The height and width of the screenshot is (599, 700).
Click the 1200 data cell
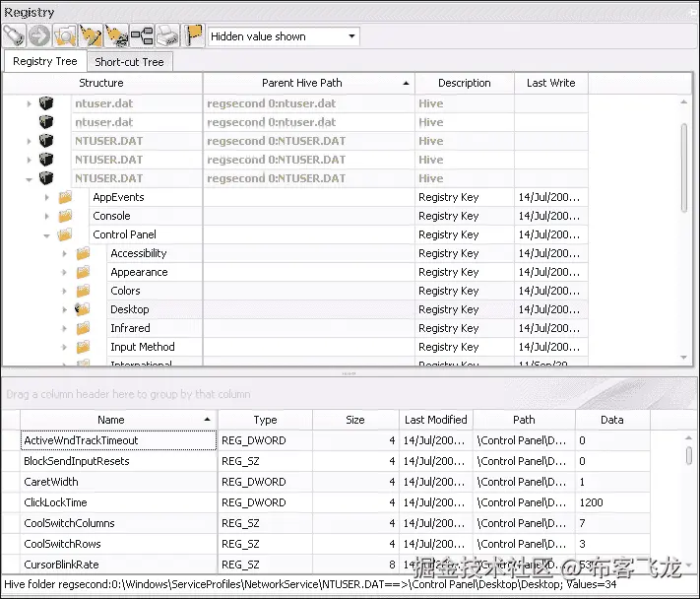[612, 502]
